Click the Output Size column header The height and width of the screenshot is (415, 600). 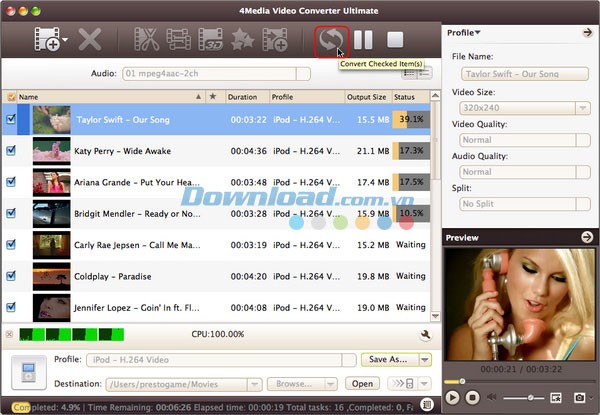pyautogui.click(x=366, y=97)
